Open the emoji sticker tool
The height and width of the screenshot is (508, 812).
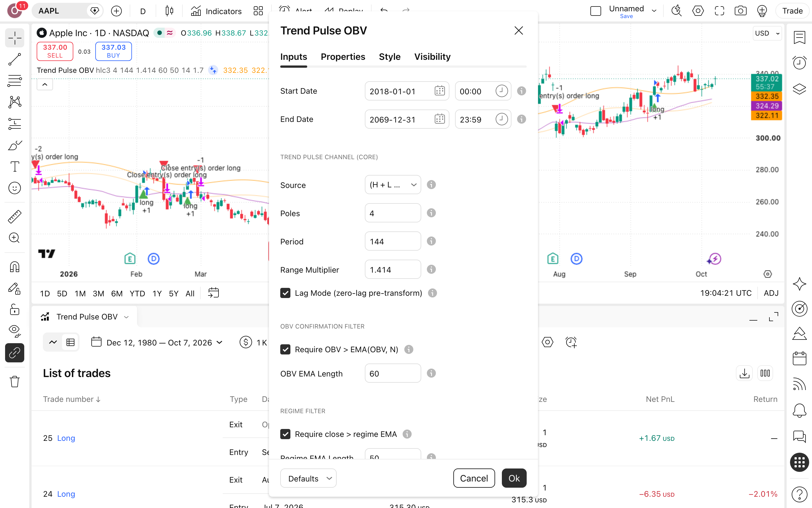[x=14, y=188]
